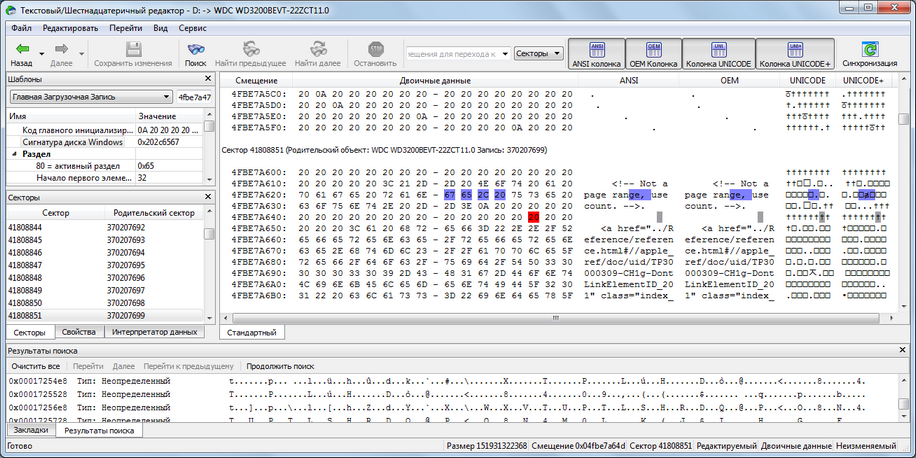Open the offset jump combo box arrow

tap(505, 53)
